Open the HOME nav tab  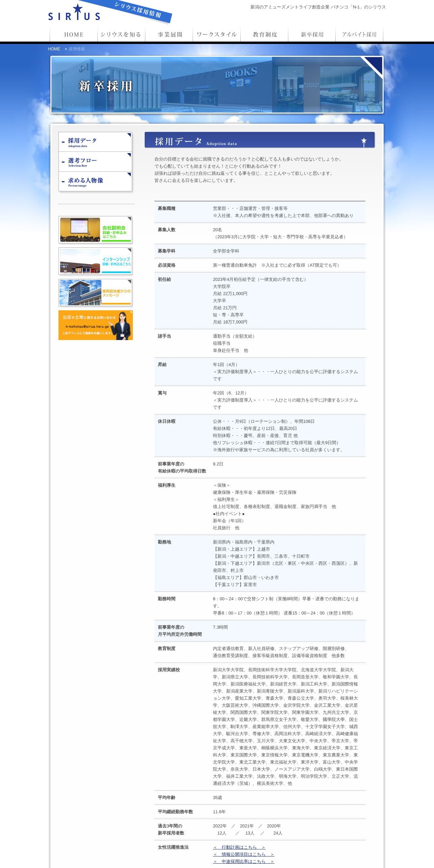point(74,34)
